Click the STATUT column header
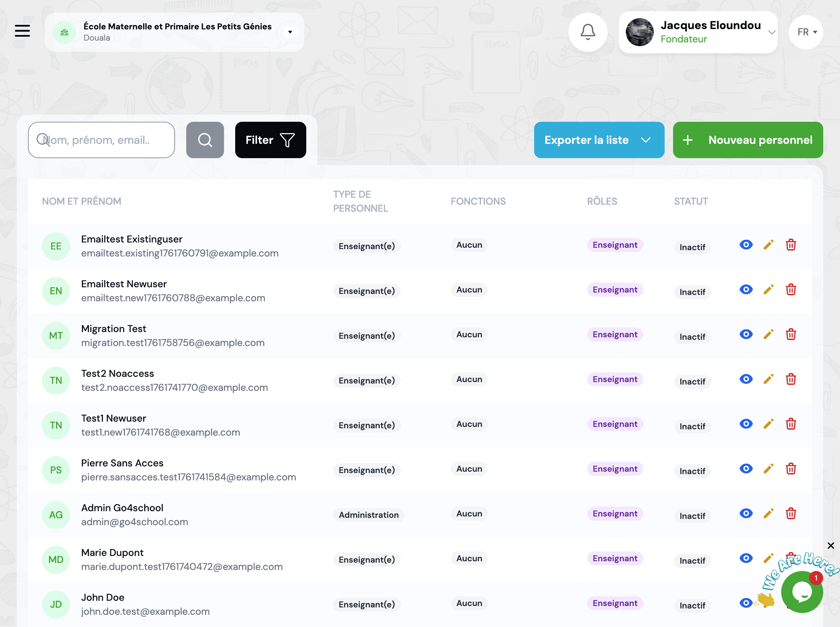Image resolution: width=840 pixels, height=627 pixels. [x=691, y=202]
